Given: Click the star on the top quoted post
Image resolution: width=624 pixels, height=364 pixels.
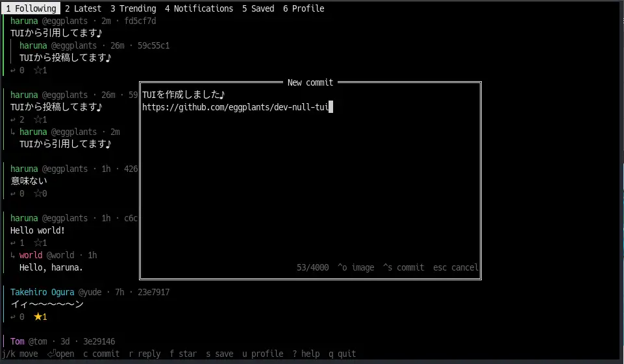Looking at the screenshot, I should click(x=38, y=70).
